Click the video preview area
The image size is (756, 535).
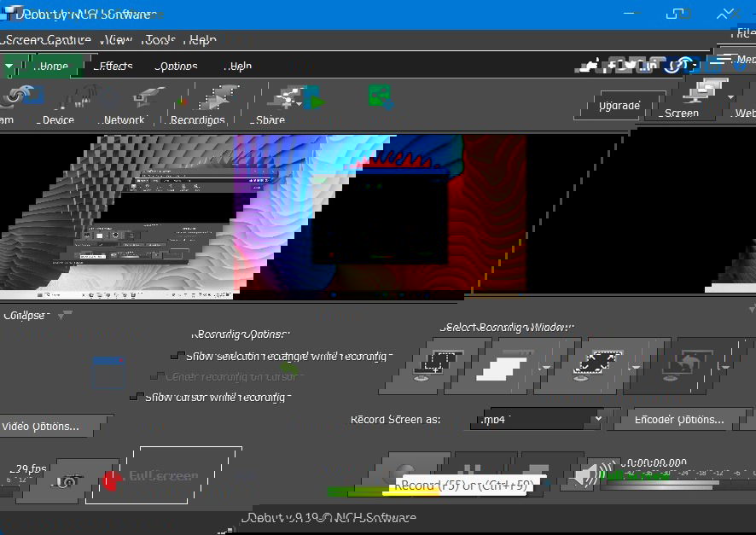click(x=378, y=215)
